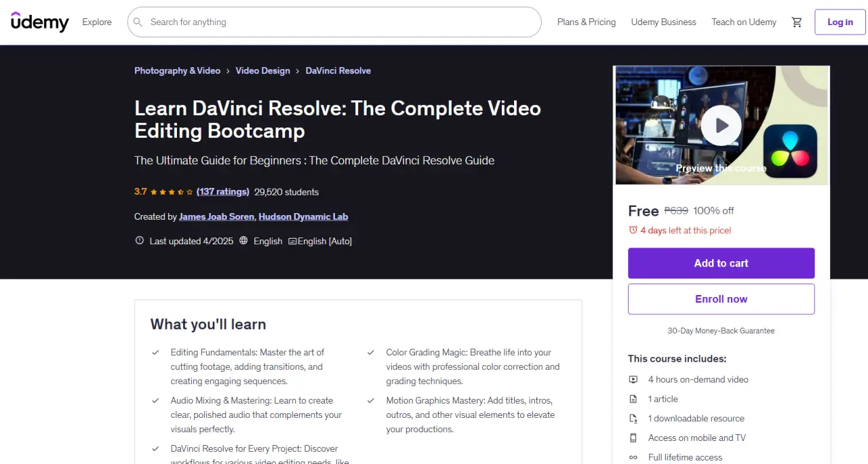Click '4 hours on-demand video' text
Screen dimensions: 868x464
[698, 380]
